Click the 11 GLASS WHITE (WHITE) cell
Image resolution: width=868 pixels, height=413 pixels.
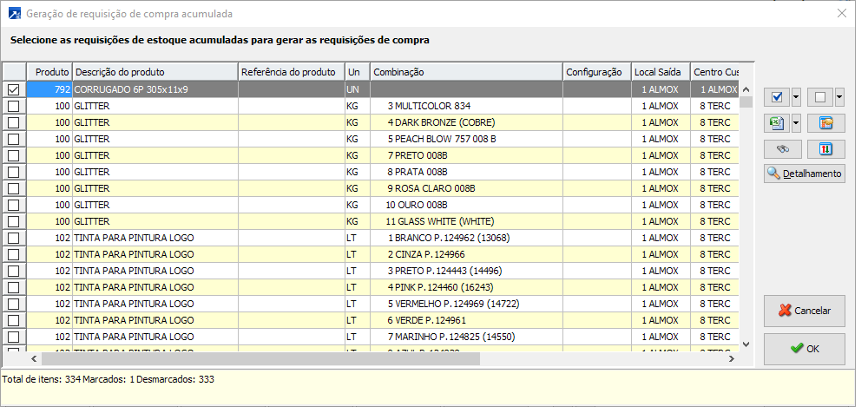pyautogui.click(x=467, y=221)
